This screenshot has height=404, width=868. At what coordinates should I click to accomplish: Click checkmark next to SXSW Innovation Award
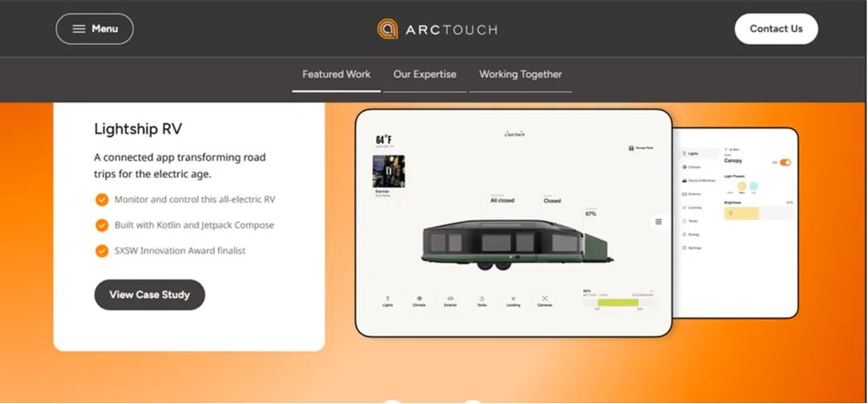tap(102, 251)
